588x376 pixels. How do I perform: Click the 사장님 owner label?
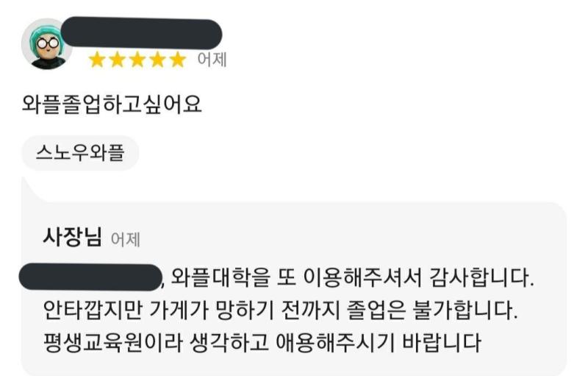tap(72, 237)
